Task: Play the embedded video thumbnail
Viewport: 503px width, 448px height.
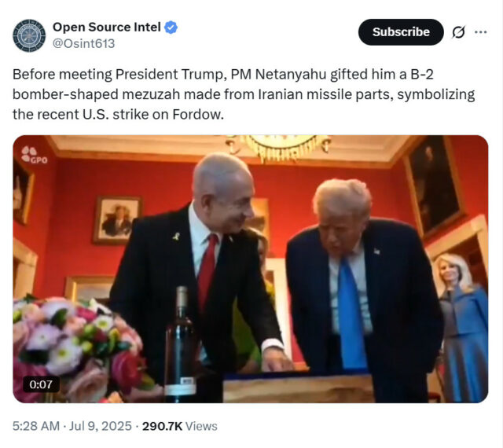Action: 251,269
